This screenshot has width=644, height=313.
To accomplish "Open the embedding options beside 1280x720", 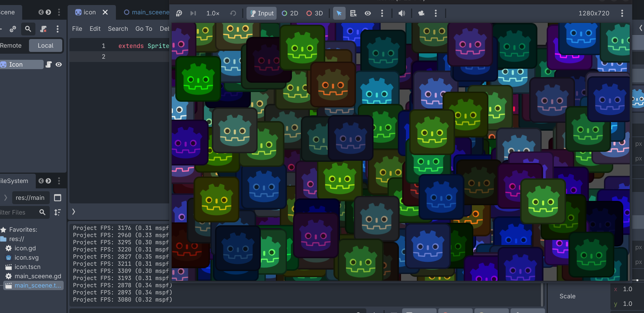I will pos(622,13).
